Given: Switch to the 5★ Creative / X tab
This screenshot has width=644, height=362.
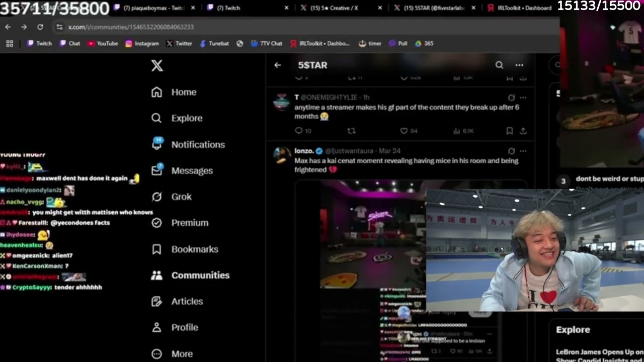Looking at the screenshot, I should (x=335, y=8).
